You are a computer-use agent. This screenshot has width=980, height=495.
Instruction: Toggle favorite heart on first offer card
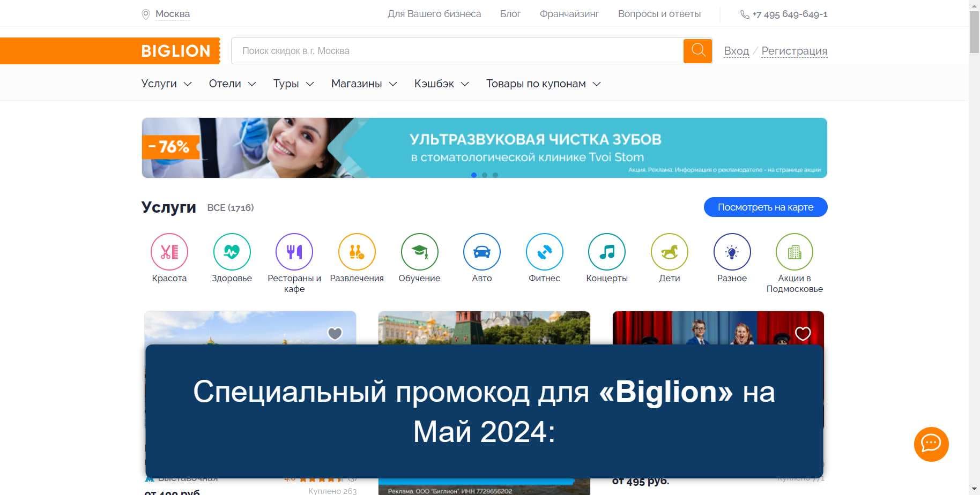[335, 334]
